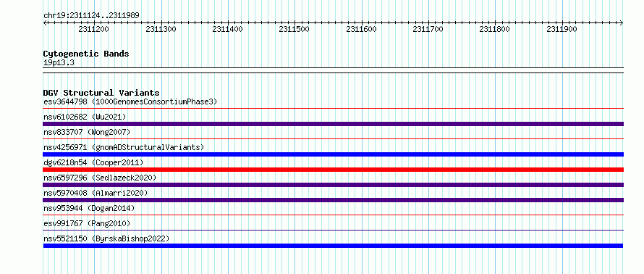
Task: Click the purple bar under nsv6102682
Action: click(x=333, y=124)
